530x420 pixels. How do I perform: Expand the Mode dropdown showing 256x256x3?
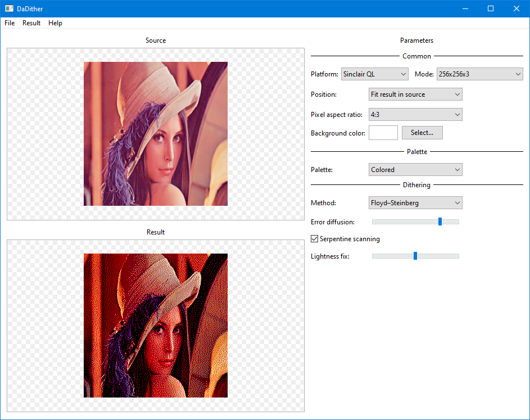(x=479, y=74)
